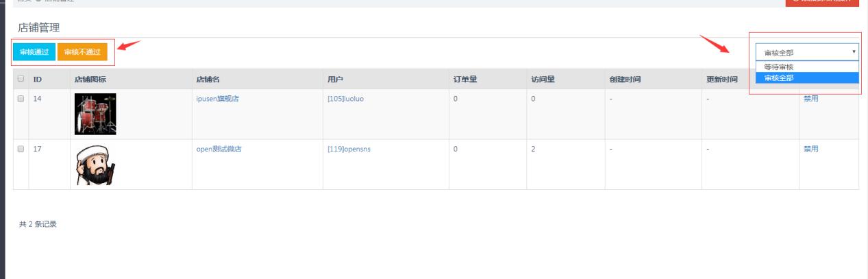Click the drum kit shop thumbnail
868x279 pixels.
[x=95, y=114]
